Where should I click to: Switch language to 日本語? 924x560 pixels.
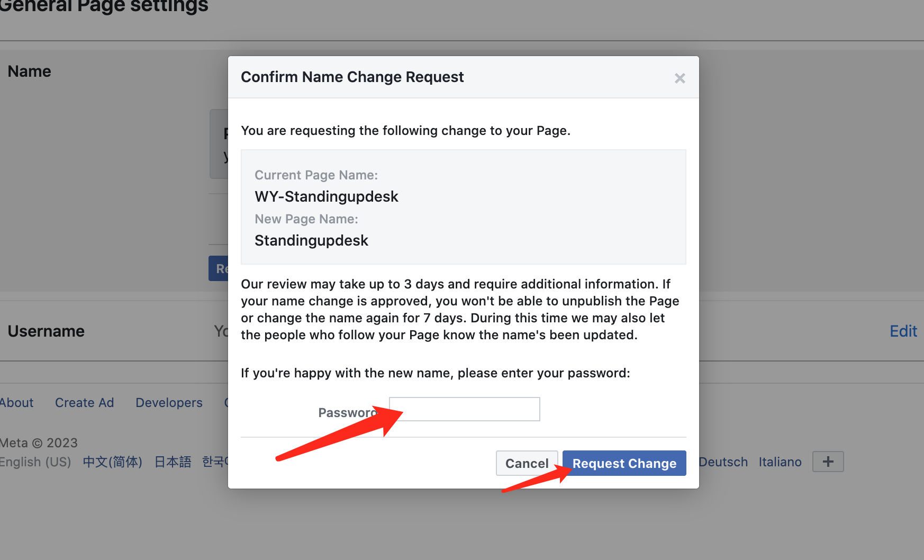(173, 462)
